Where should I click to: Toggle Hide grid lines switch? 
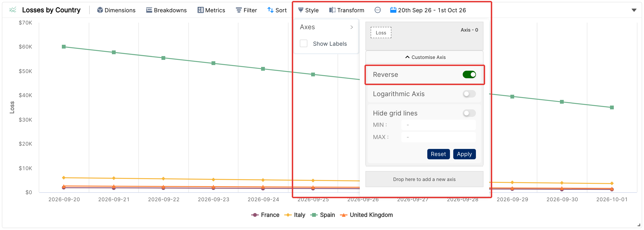coord(469,113)
